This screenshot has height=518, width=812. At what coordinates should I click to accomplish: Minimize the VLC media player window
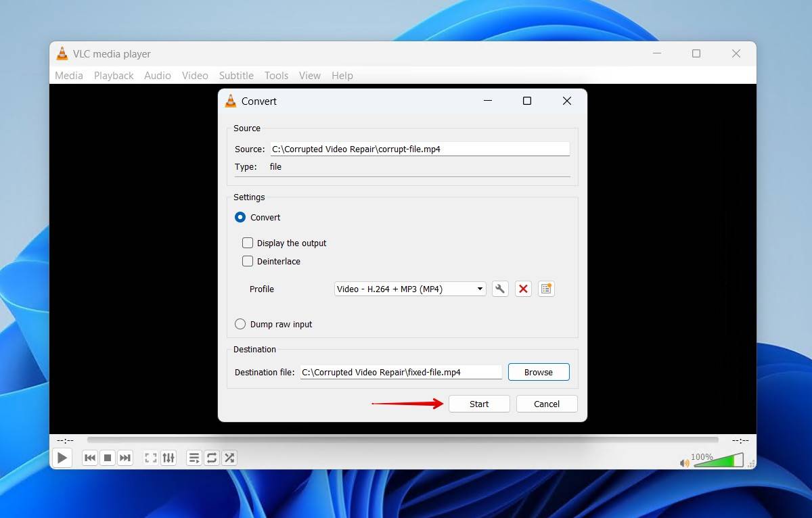pyautogui.click(x=656, y=53)
